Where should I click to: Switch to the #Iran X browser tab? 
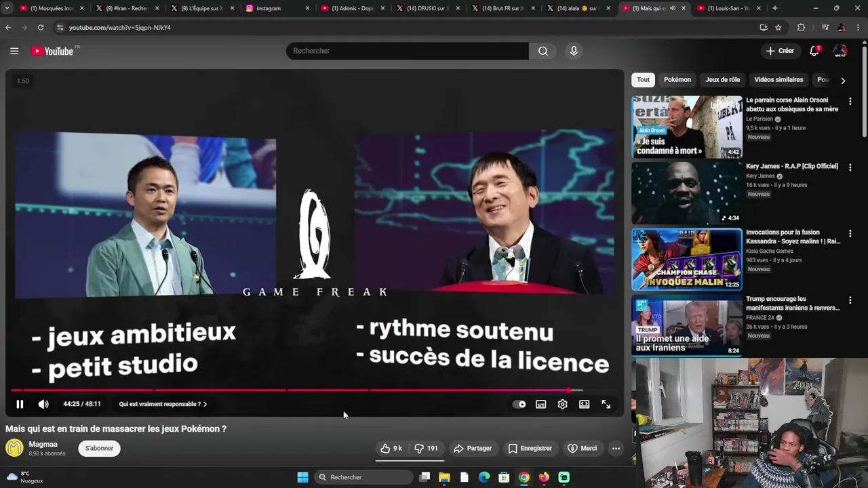click(x=126, y=8)
